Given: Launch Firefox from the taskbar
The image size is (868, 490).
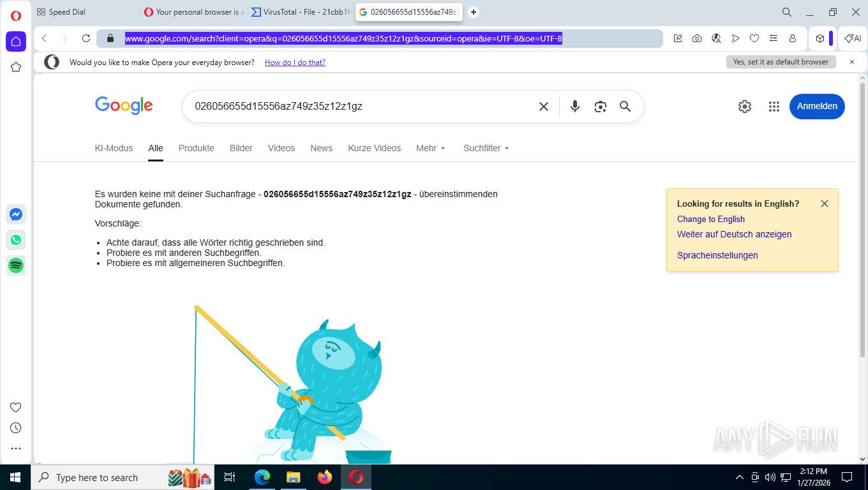Looking at the screenshot, I should click(x=325, y=477).
